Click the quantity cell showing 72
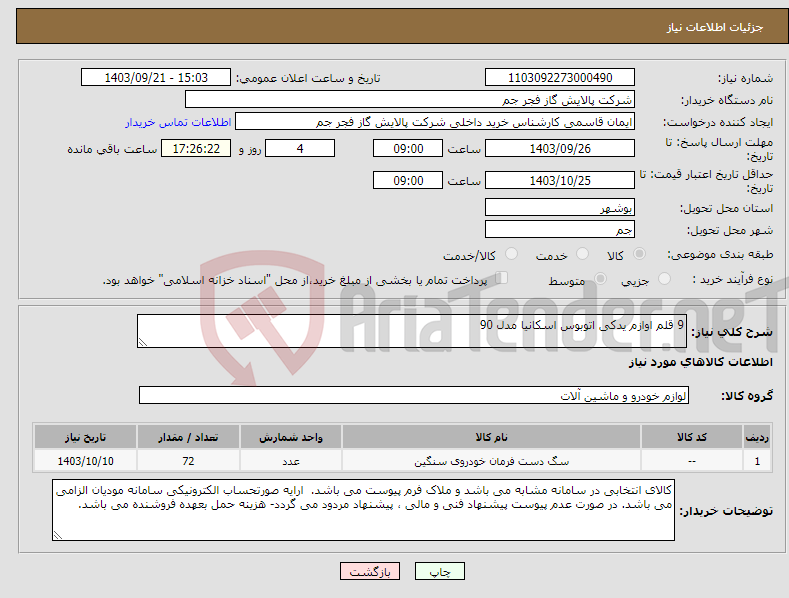This screenshot has width=789, height=598. pyautogui.click(x=188, y=461)
